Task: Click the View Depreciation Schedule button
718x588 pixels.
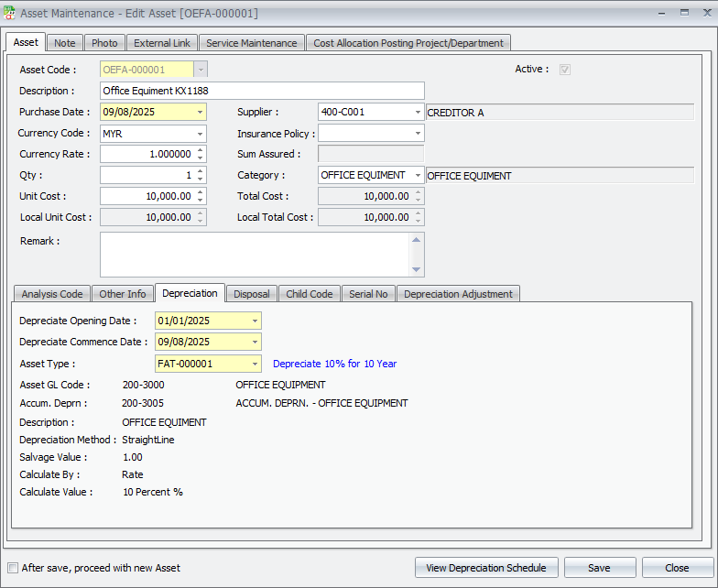Action: pyautogui.click(x=486, y=568)
